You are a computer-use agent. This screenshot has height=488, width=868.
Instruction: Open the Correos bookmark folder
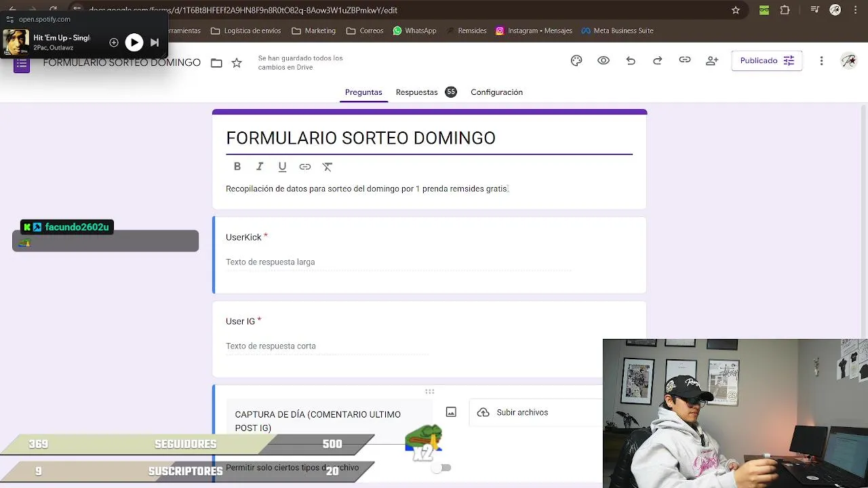click(365, 30)
